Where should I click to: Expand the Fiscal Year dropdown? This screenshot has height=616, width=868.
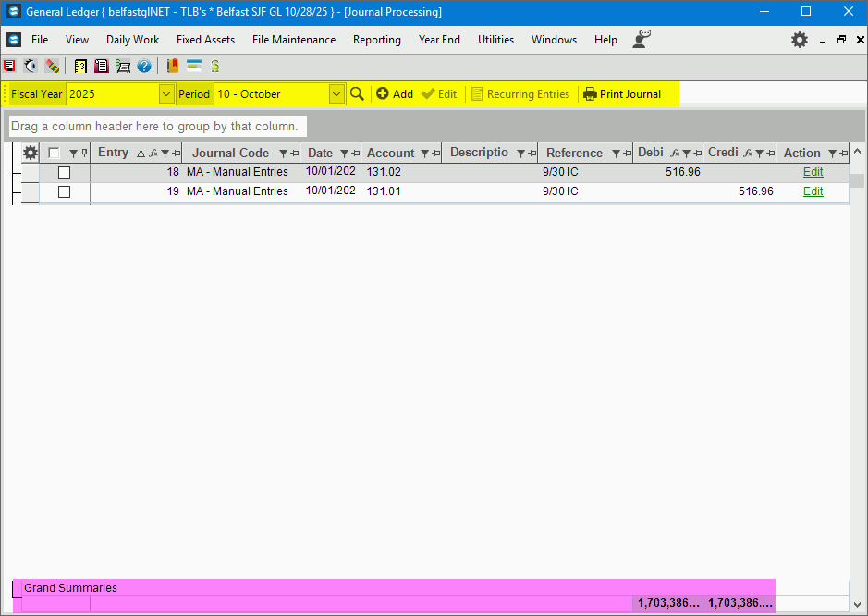click(166, 93)
